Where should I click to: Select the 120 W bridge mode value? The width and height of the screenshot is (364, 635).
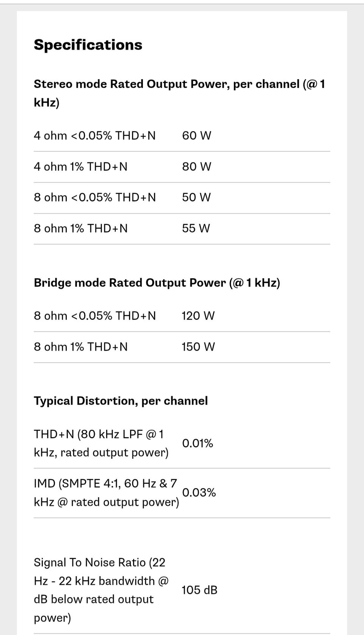pyautogui.click(x=198, y=316)
